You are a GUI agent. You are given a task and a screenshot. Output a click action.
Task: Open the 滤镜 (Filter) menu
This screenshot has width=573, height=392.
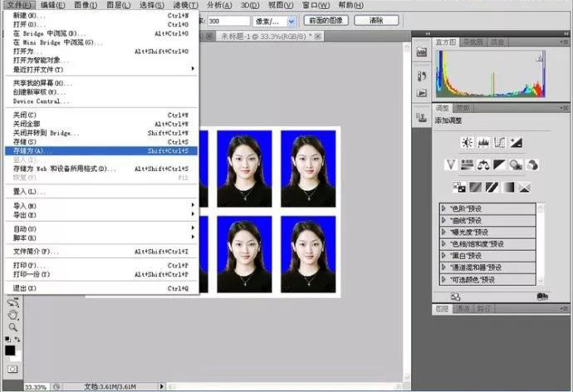184,5
